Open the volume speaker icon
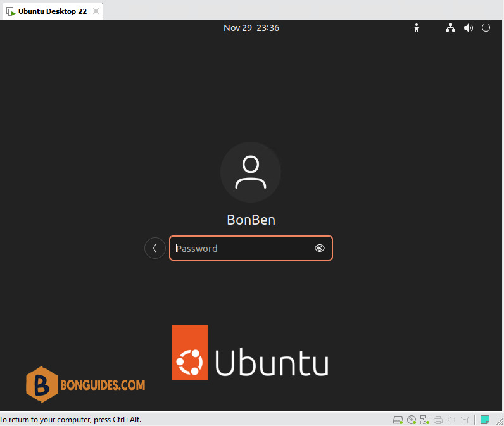This screenshot has width=504, height=426. 469,28
